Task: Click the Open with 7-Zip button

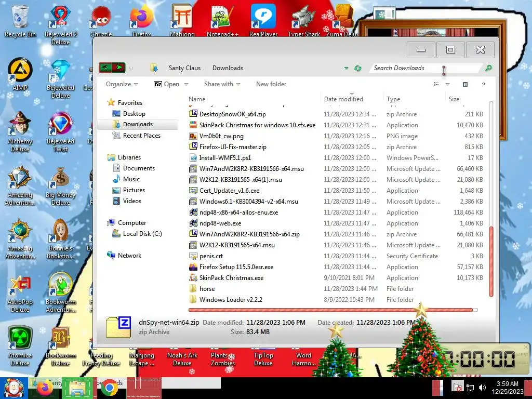Action: pyautogui.click(x=166, y=84)
